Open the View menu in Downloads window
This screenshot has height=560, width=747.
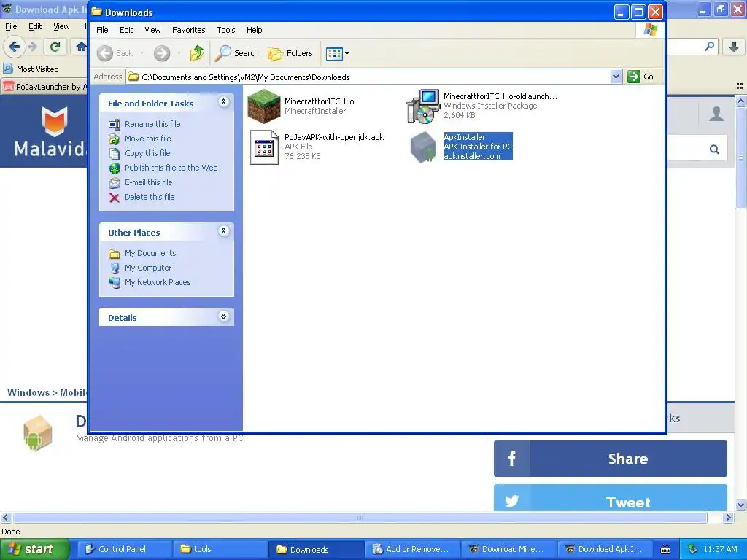tap(152, 30)
